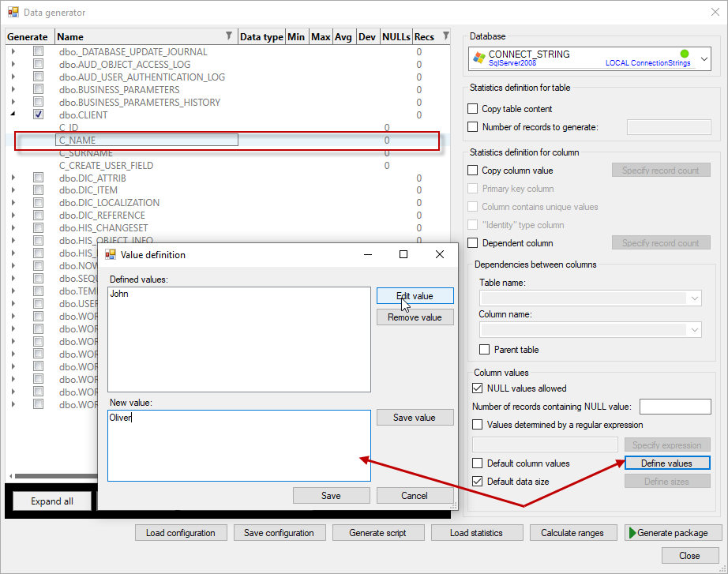Close the Value definition dialog
This screenshot has width=728, height=574.
440,254
